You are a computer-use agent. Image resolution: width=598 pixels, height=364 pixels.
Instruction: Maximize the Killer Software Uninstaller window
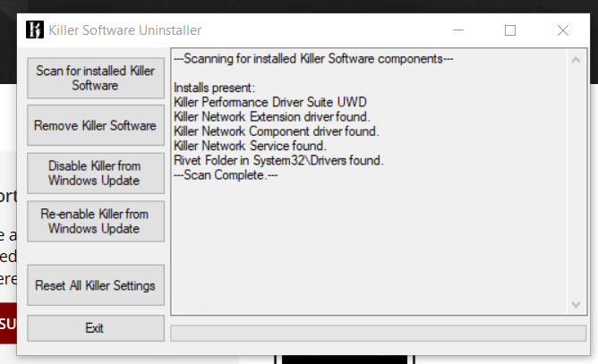(x=510, y=30)
